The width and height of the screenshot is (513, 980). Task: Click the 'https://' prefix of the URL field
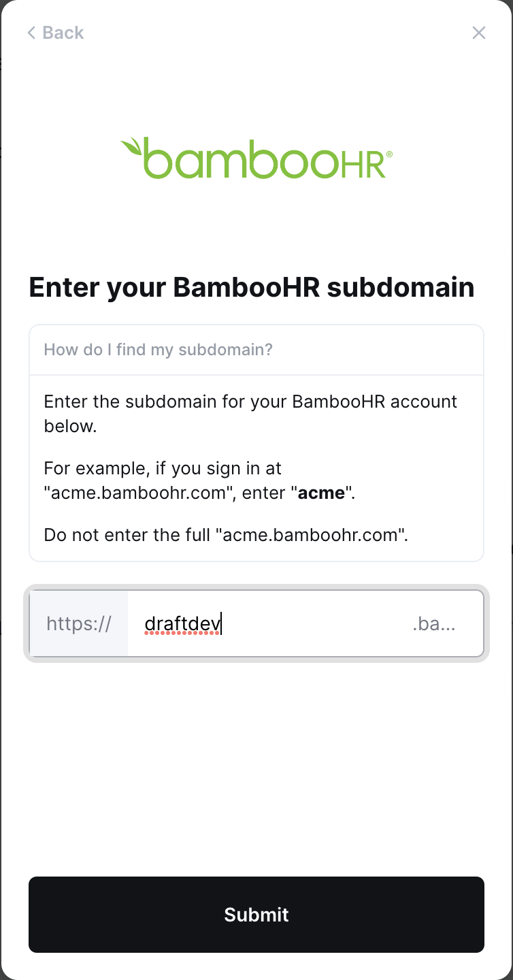[79, 623]
